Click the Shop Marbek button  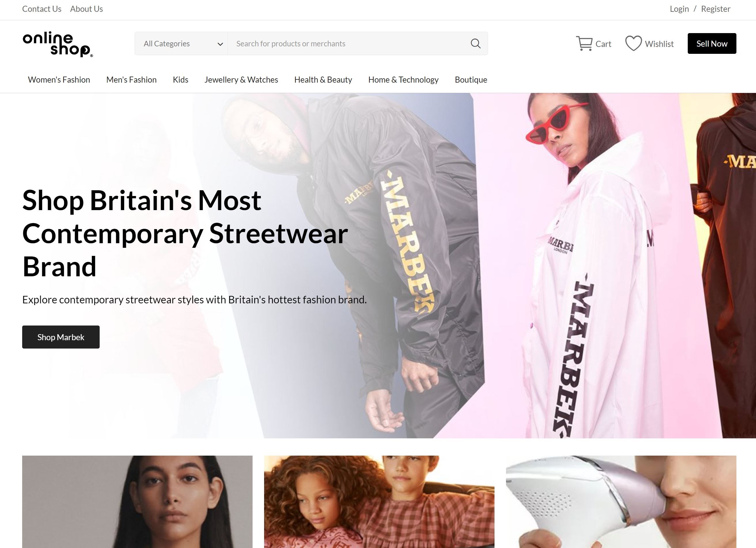tap(61, 337)
